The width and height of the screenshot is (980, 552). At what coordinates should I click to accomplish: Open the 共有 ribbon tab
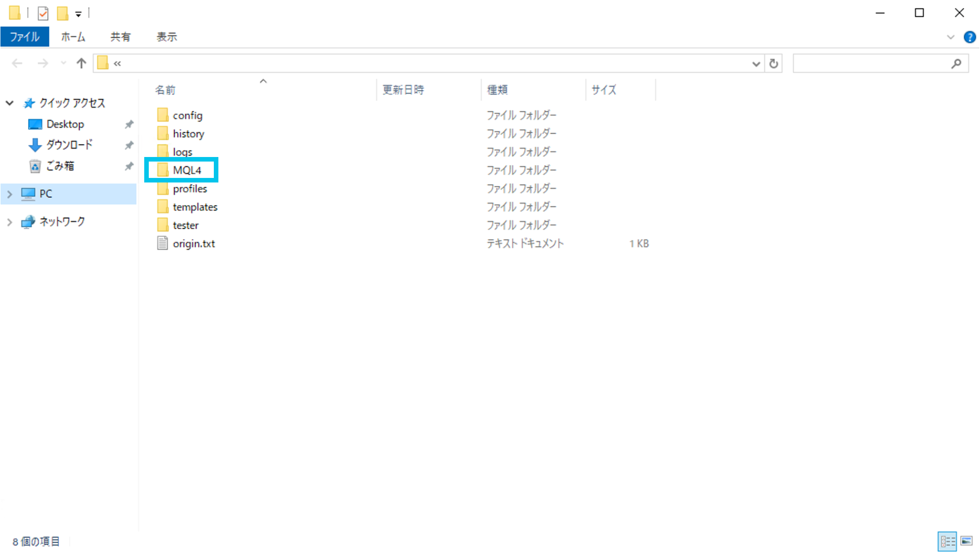pyautogui.click(x=120, y=37)
